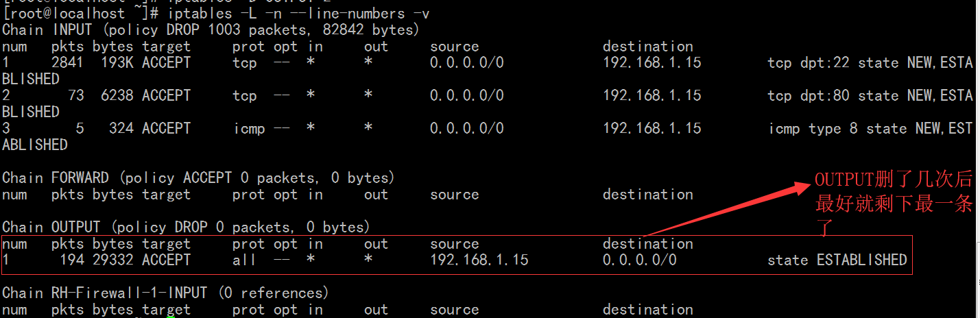The height and width of the screenshot is (318, 980).
Task: Click the 'destination' column header under Chain FORWARD
Action: 648,195
